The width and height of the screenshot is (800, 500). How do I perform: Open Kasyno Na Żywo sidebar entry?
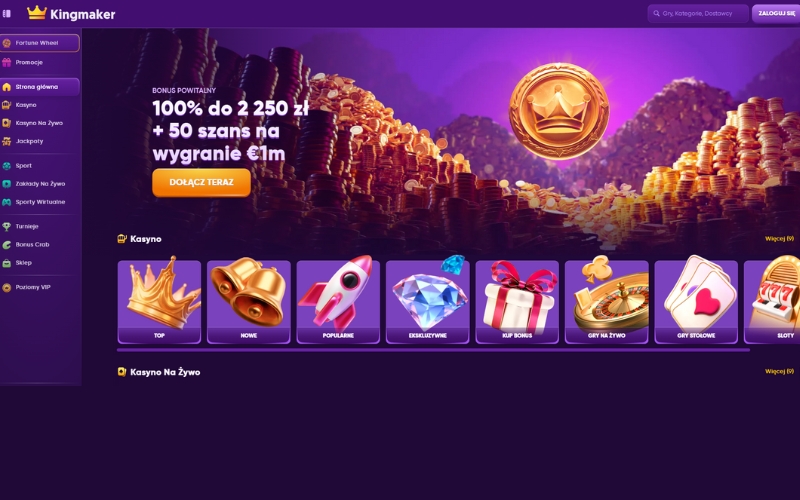(x=40, y=123)
